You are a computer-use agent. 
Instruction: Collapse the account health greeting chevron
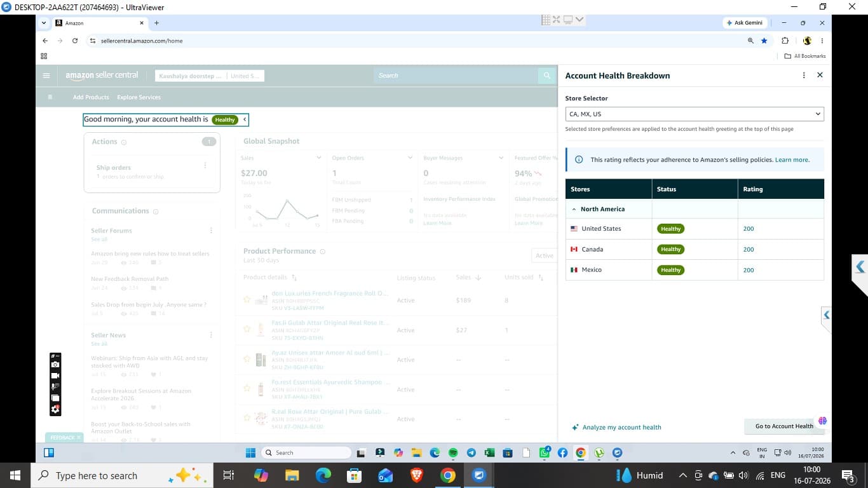[x=245, y=119]
